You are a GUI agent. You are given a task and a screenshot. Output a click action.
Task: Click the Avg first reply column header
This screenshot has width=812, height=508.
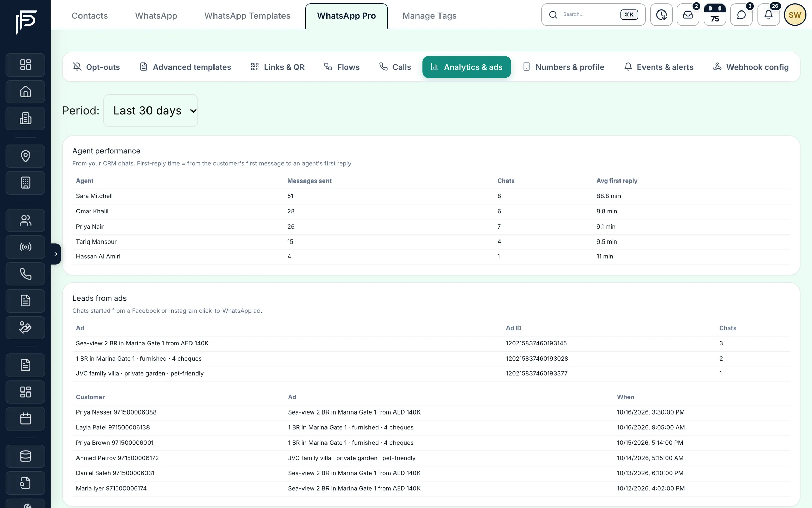tap(617, 181)
